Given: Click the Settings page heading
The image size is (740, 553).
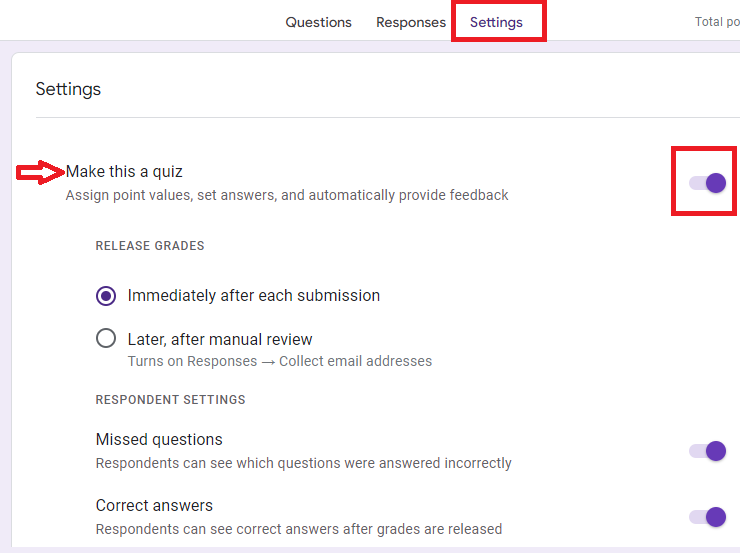Looking at the screenshot, I should coord(68,89).
